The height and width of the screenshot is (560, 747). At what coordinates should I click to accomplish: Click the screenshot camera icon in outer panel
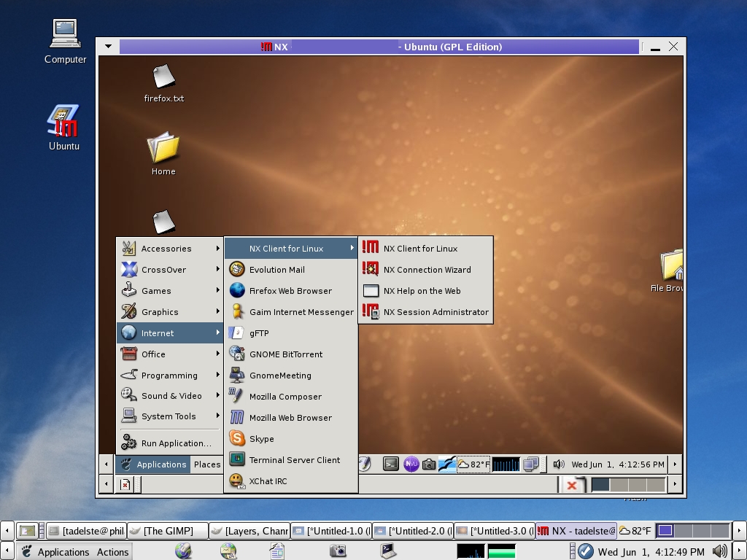338,551
